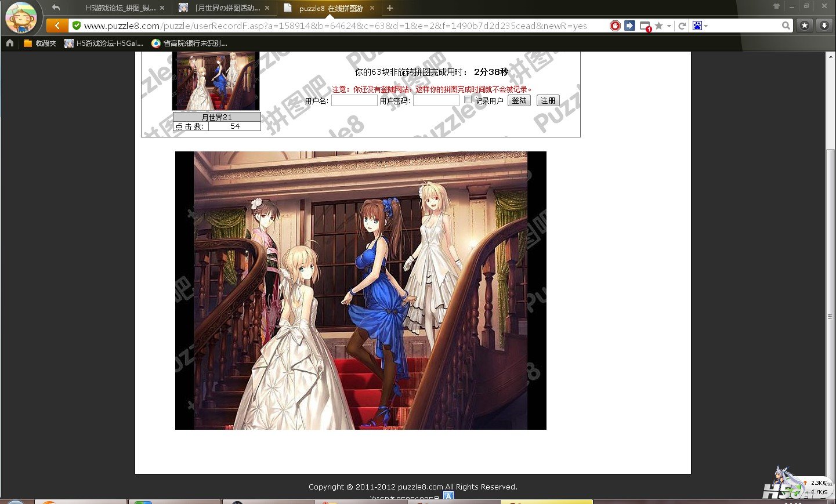Expand the bookmark star dropdown arrow

click(x=669, y=26)
